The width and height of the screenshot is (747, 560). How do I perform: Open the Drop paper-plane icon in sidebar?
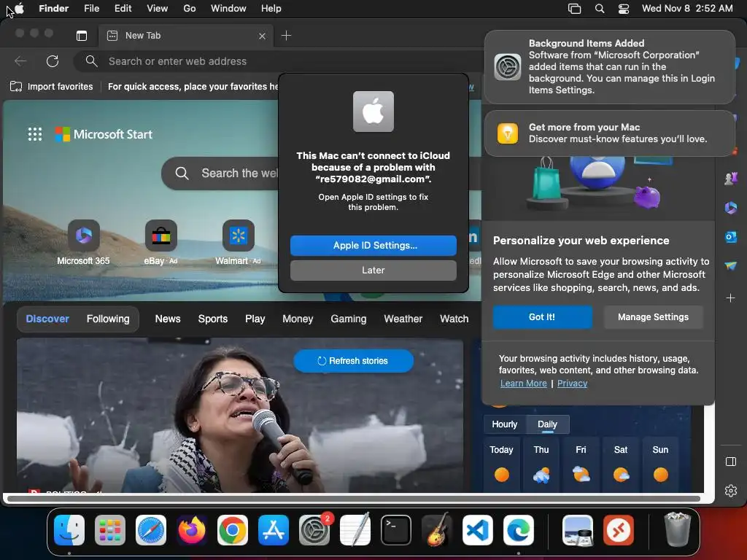tap(731, 265)
